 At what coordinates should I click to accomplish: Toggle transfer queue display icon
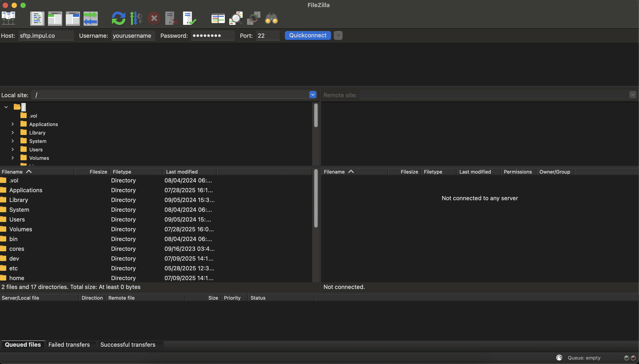90,18
